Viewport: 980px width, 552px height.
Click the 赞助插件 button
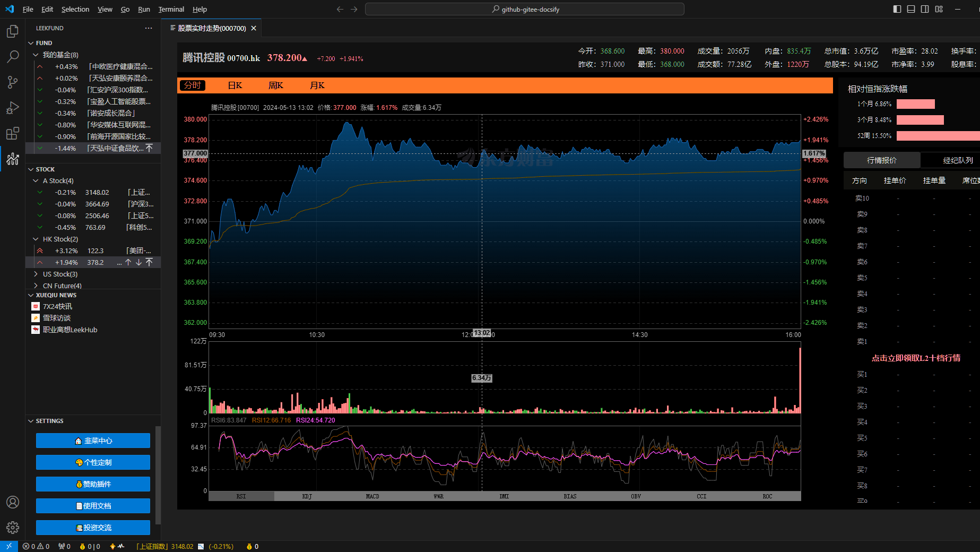tap(93, 484)
